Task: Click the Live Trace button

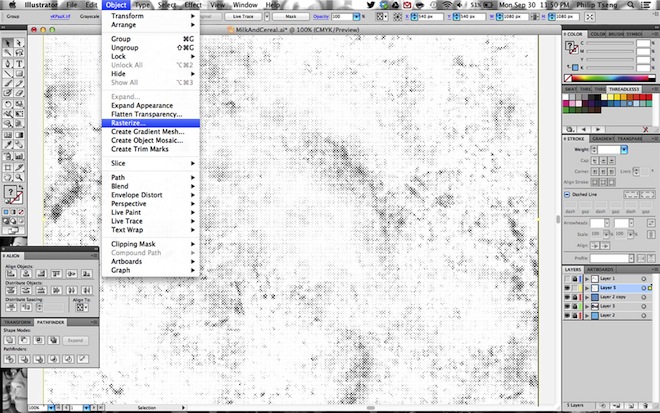Action: pyautogui.click(x=243, y=16)
